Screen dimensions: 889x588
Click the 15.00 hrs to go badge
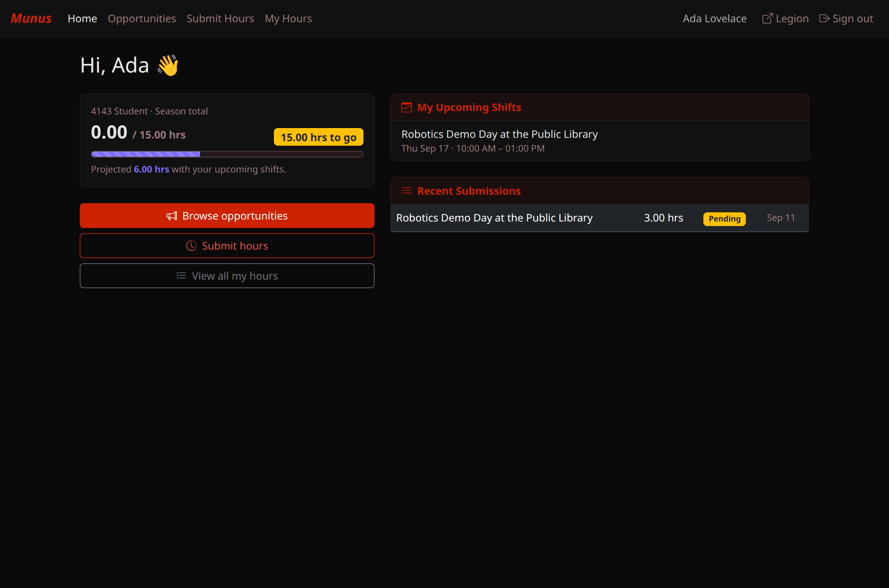(x=318, y=137)
